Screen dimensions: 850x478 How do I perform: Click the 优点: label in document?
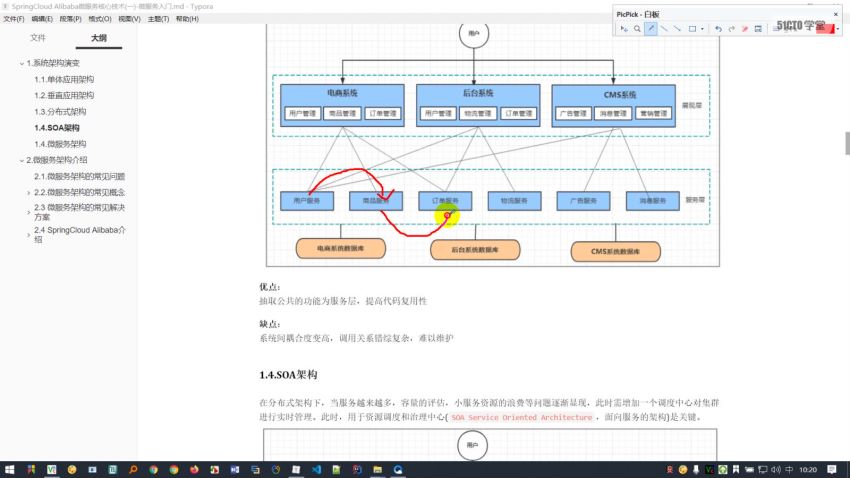click(x=269, y=287)
